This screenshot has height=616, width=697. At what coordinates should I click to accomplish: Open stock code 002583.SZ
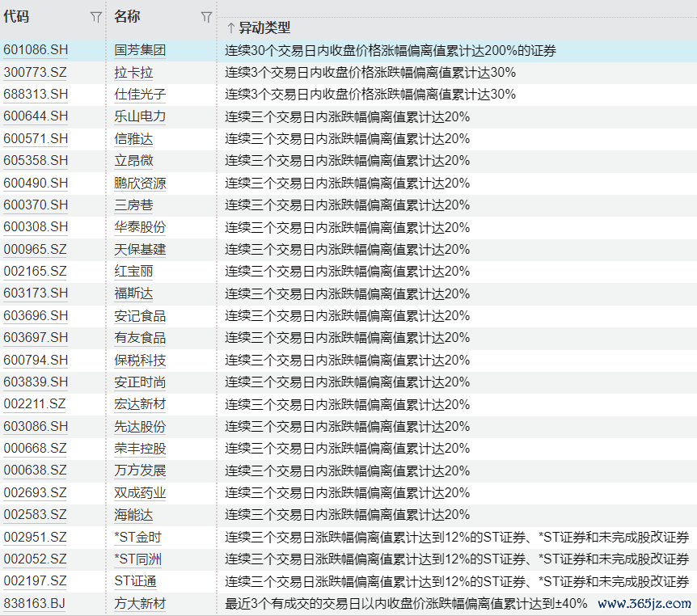point(35,515)
